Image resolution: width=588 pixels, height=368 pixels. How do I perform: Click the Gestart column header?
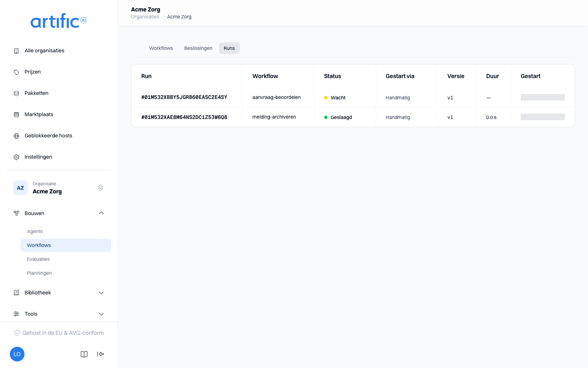pos(530,76)
